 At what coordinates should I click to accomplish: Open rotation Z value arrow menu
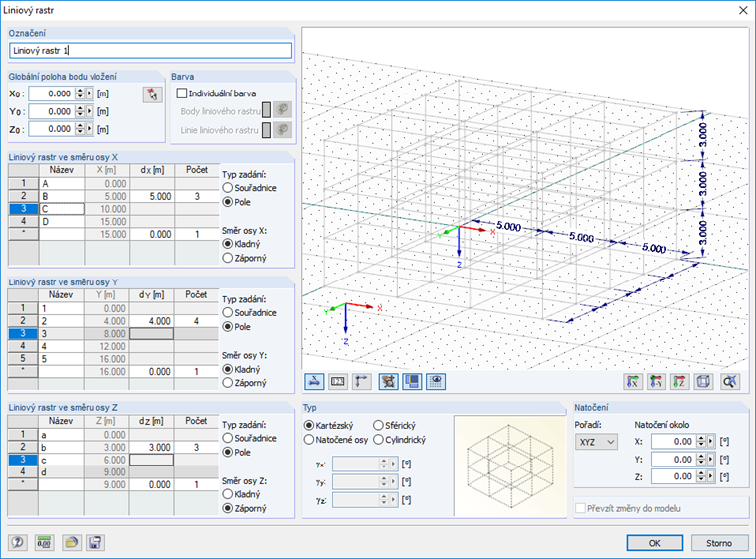(710, 476)
